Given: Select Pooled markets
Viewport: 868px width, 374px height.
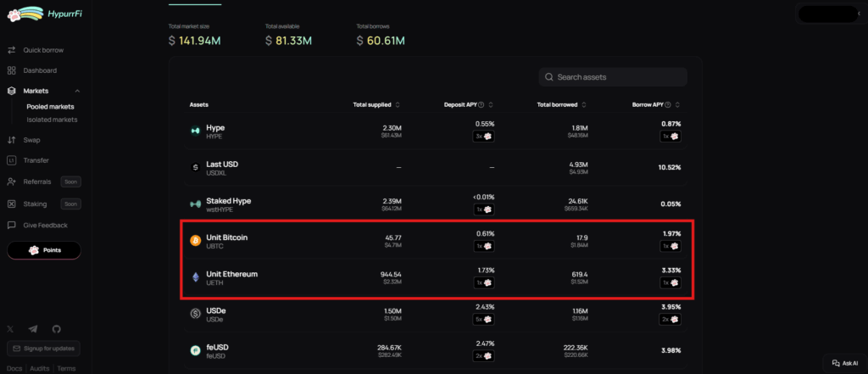Looking at the screenshot, I should coord(50,107).
